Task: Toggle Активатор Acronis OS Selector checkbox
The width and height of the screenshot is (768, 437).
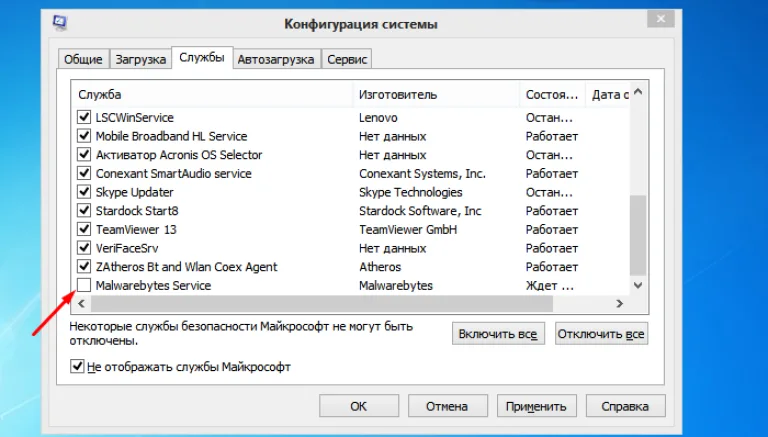Action: [x=84, y=154]
